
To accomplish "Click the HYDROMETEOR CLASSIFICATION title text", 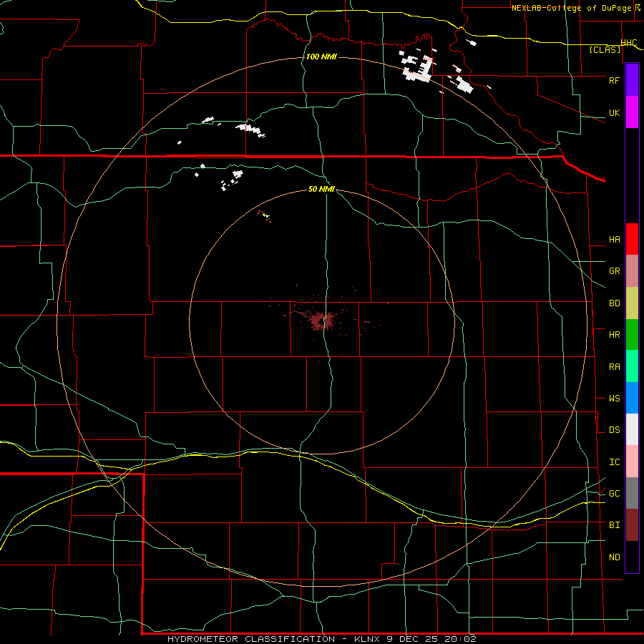I will tap(251, 639).
